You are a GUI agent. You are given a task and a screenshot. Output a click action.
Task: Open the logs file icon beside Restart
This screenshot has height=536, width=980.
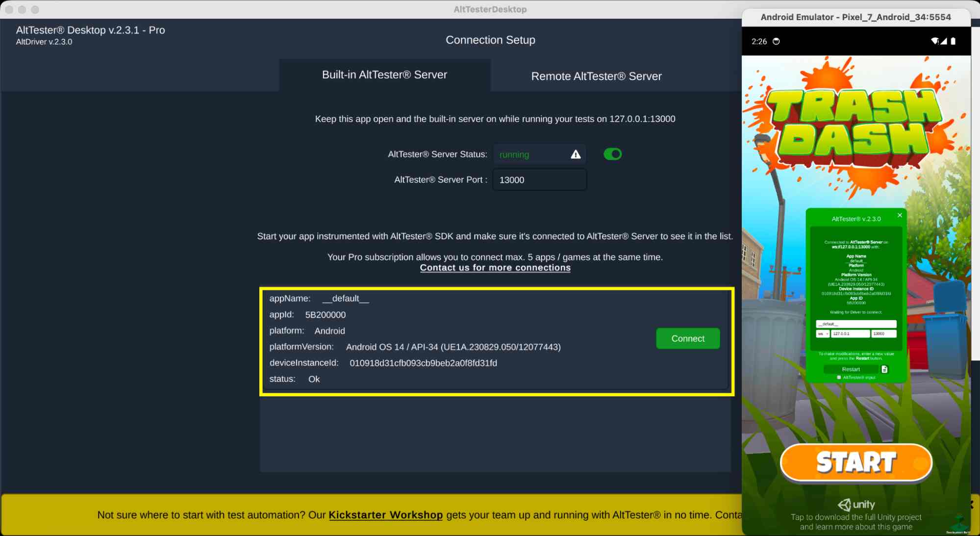[x=884, y=369]
